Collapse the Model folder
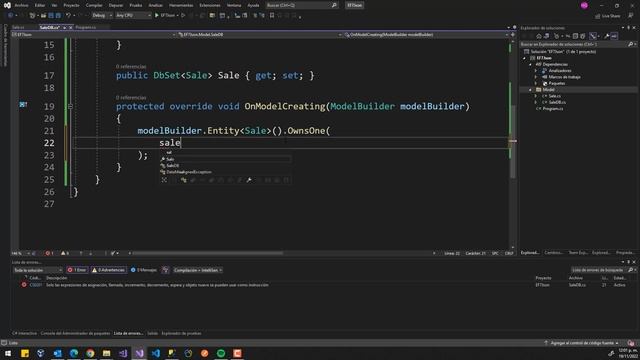Screen dimensions: 640x360 [x=531, y=90]
